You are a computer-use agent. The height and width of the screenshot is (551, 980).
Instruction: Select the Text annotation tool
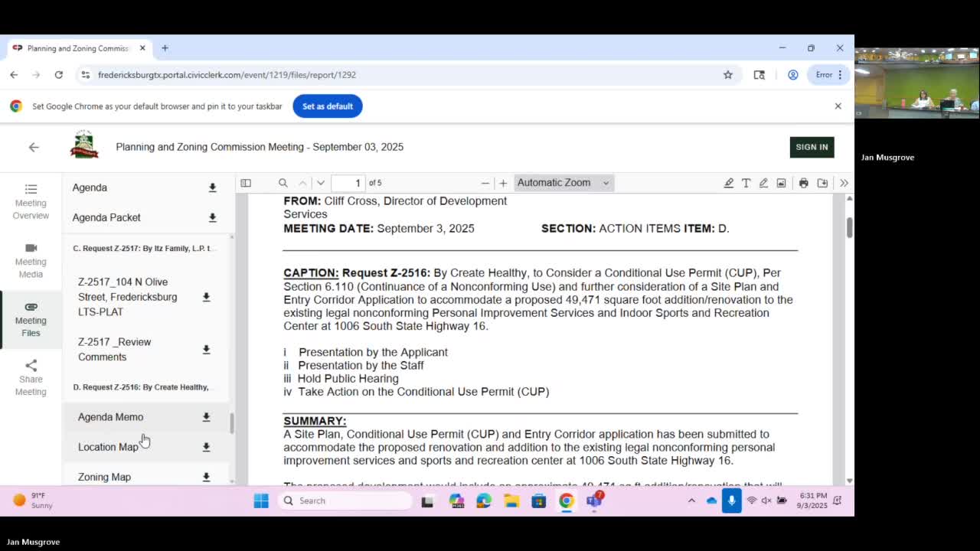[x=746, y=183]
